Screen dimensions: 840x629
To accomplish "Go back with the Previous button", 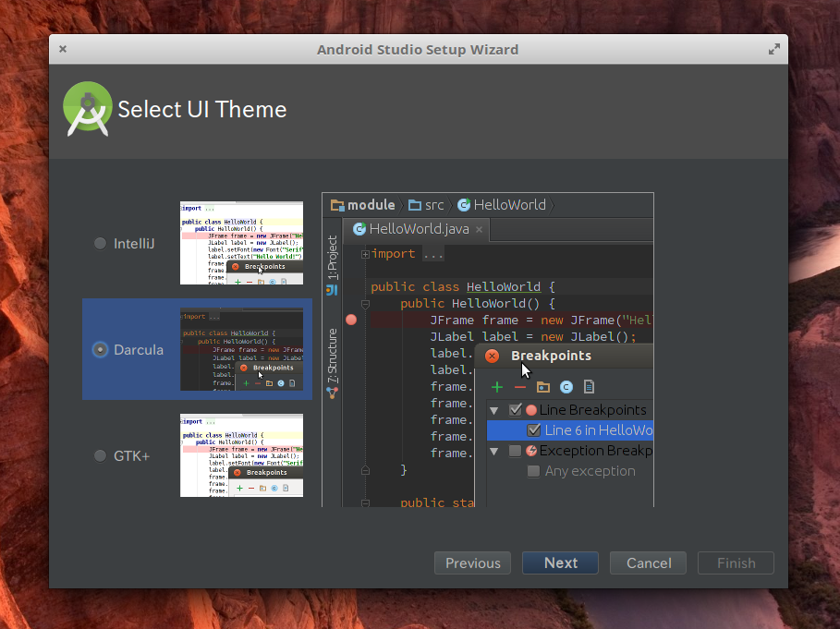I will 472,562.
